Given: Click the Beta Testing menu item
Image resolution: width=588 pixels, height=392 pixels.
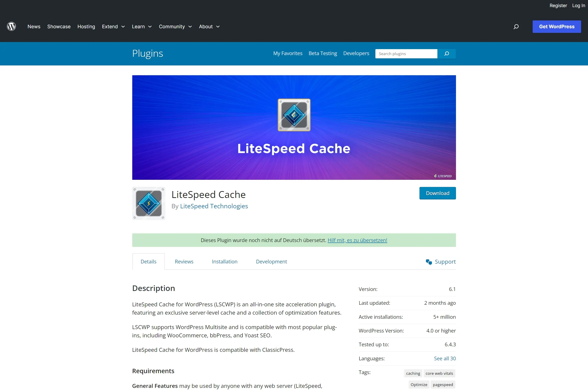Looking at the screenshot, I should point(323,53).
